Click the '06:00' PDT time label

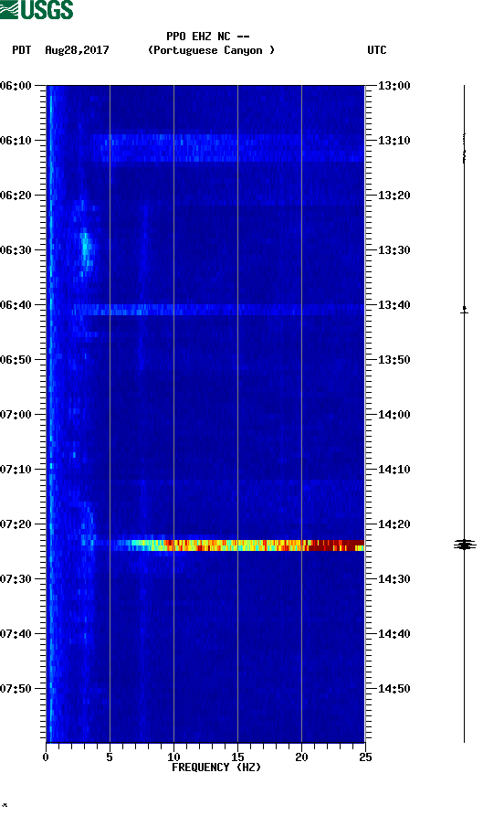click(16, 86)
